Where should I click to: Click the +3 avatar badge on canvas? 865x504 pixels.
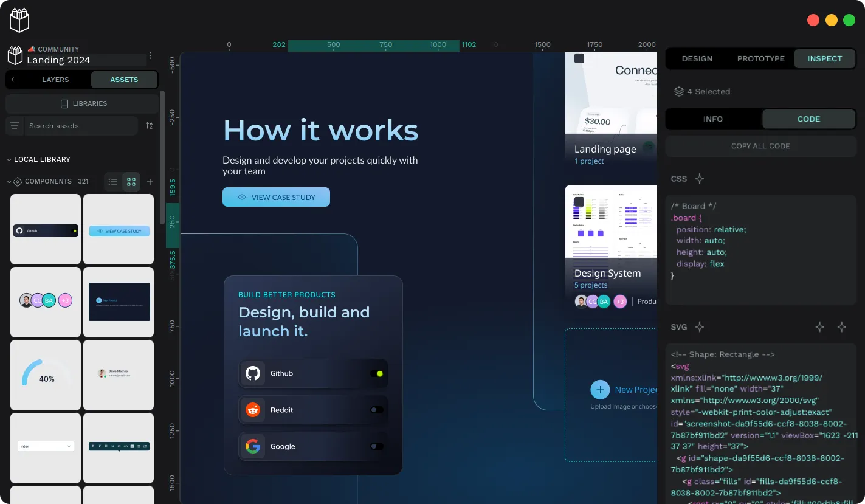point(620,302)
